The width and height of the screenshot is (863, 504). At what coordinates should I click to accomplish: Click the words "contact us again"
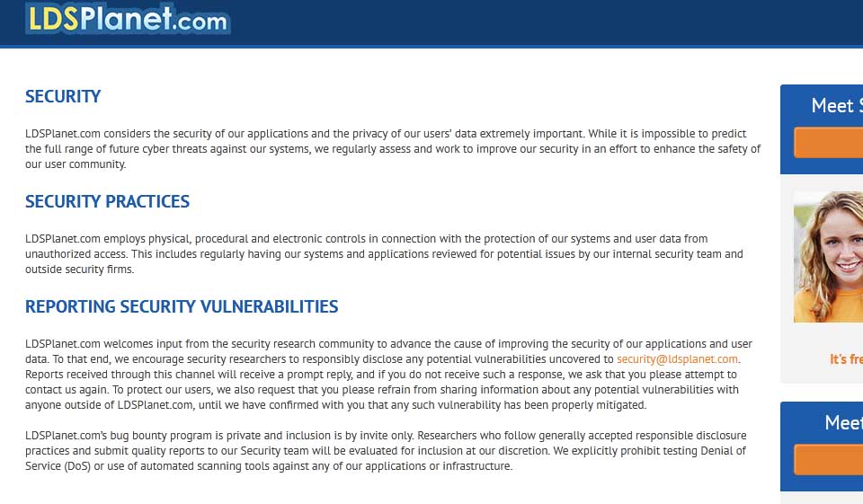[x=68, y=390]
